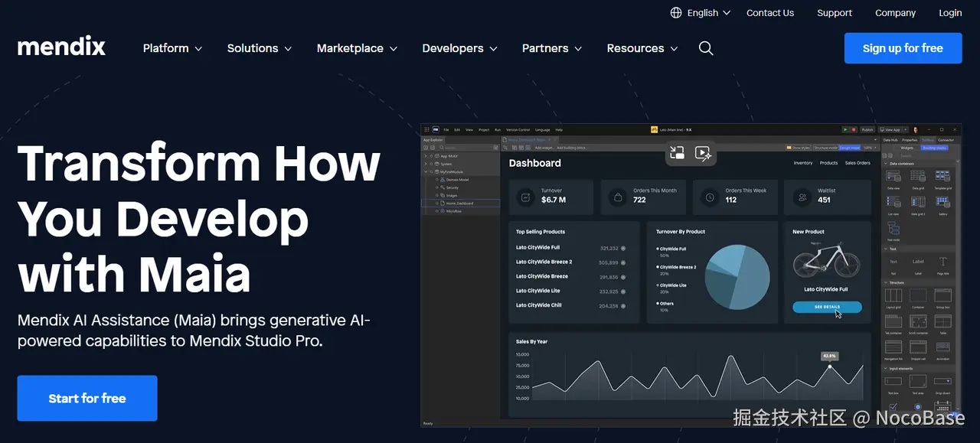Switch to Structure mode in editor
980x443 pixels.
click(x=826, y=148)
